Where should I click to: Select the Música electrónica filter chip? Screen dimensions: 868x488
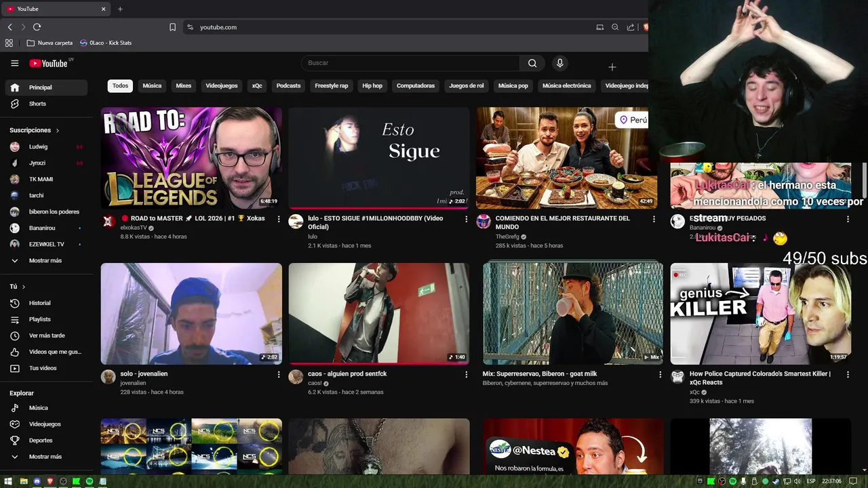567,86
